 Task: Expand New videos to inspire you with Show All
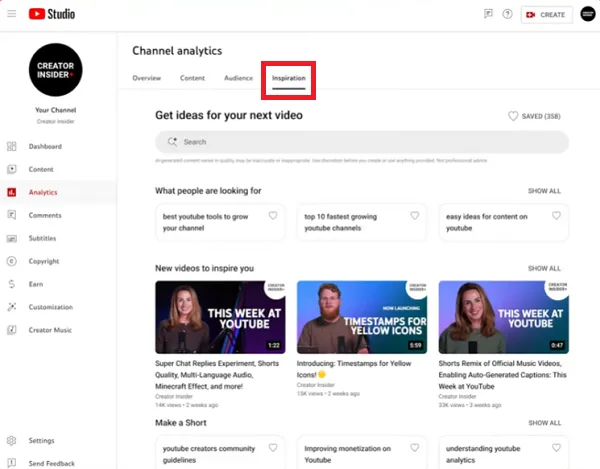click(x=544, y=269)
